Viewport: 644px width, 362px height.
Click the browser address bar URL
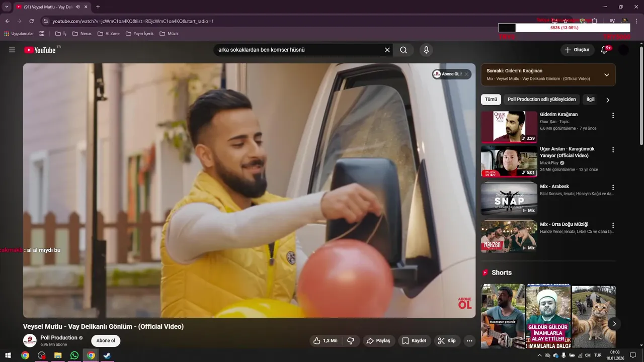point(133,21)
